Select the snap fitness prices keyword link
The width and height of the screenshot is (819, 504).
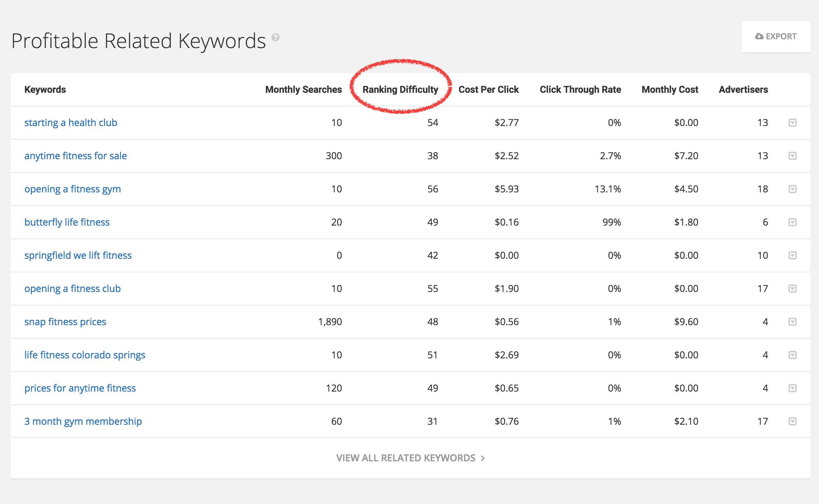[x=65, y=322]
